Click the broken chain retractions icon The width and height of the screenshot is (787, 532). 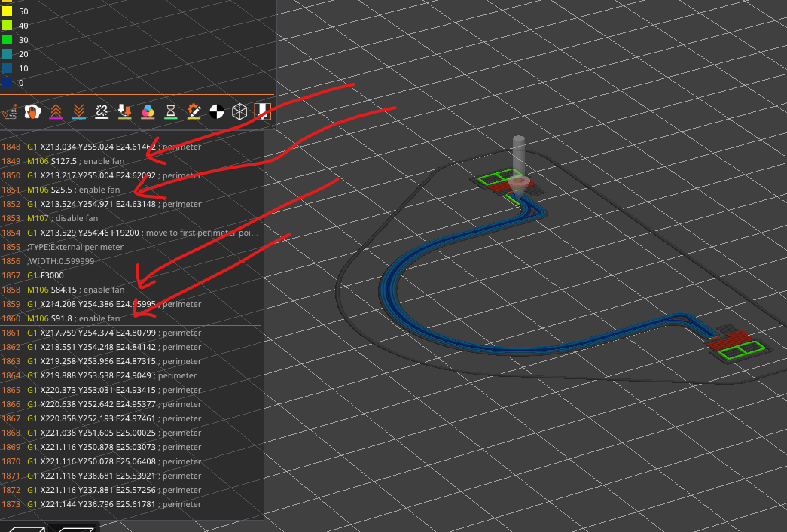coord(102,111)
